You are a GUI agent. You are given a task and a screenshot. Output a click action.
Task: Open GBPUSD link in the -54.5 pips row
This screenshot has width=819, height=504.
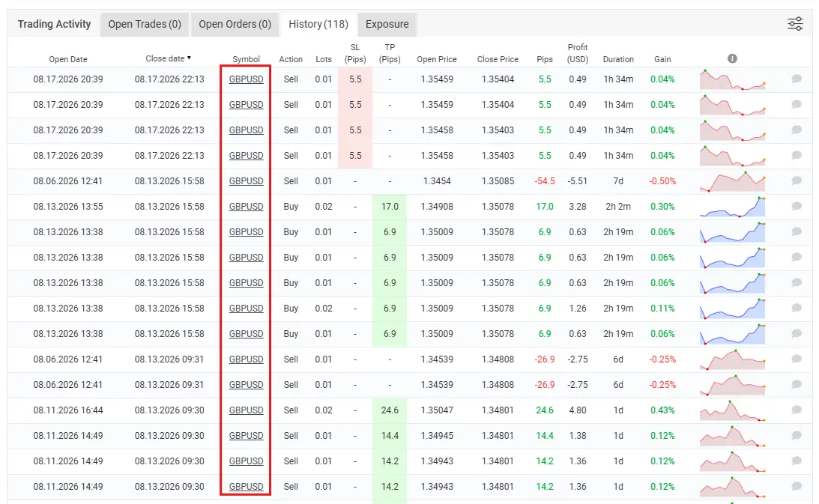click(x=246, y=180)
